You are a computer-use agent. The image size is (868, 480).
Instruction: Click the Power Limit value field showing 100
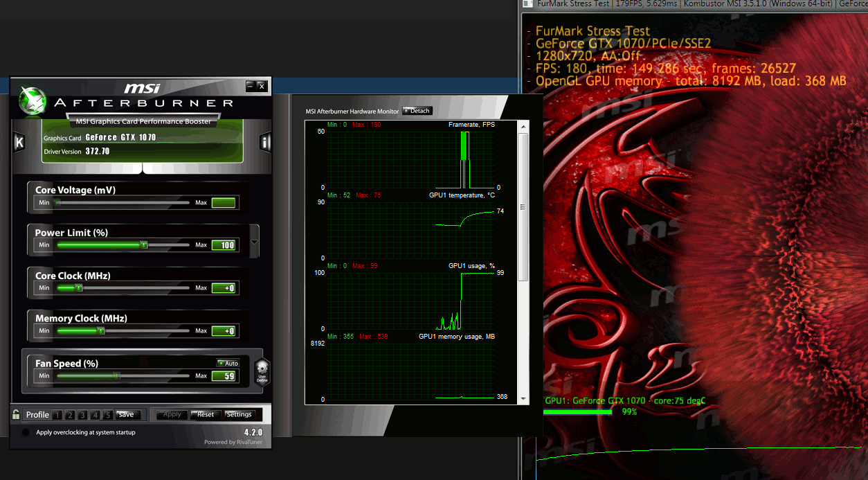(x=224, y=245)
